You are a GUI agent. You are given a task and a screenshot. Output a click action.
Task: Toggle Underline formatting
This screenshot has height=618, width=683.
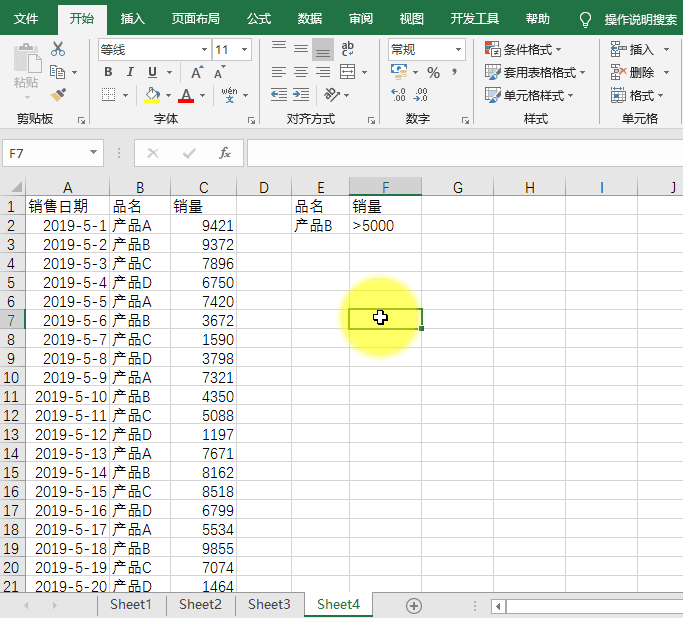[x=152, y=72]
